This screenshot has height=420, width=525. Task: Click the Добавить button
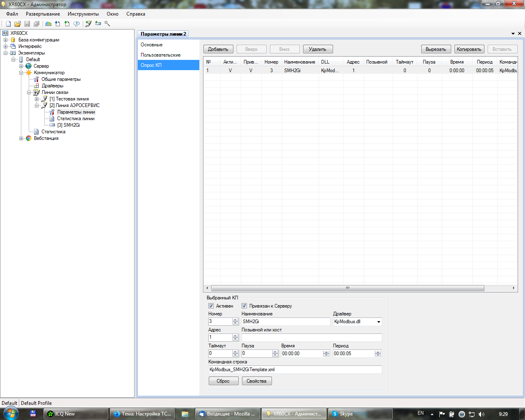pos(218,49)
